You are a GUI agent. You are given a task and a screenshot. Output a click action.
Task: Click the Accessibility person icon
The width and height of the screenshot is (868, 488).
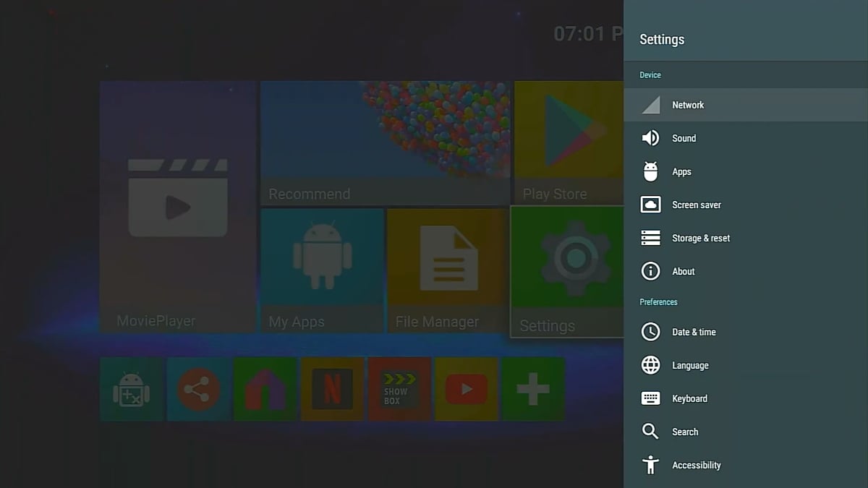pyautogui.click(x=650, y=465)
